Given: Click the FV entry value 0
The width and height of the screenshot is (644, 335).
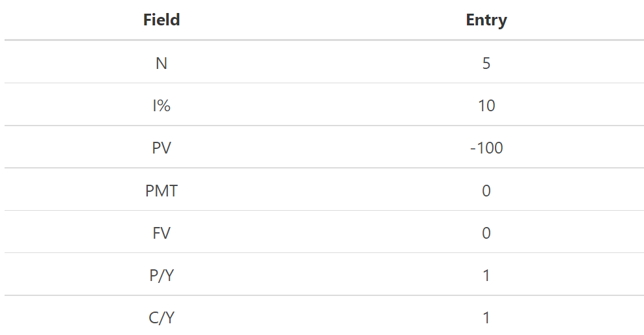Looking at the screenshot, I should (486, 233).
